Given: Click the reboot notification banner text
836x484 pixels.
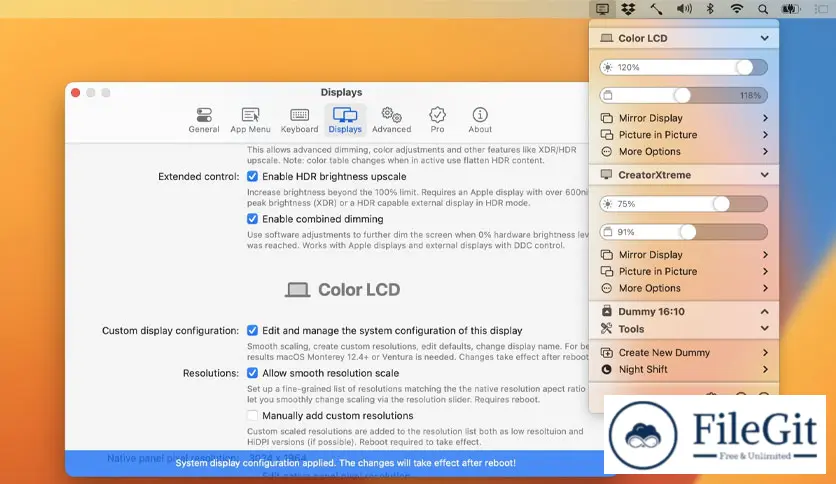Looking at the screenshot, I should click(345, 463).
